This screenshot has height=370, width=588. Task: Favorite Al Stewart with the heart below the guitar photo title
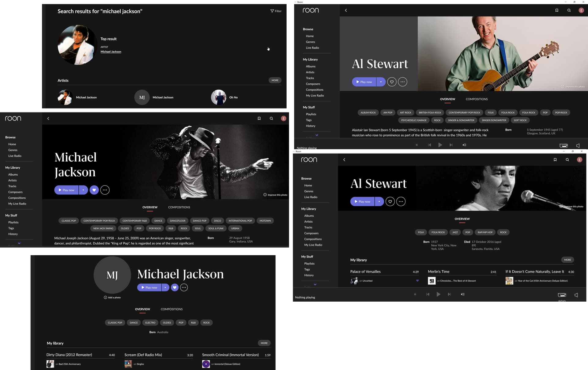tap(392, 82)
